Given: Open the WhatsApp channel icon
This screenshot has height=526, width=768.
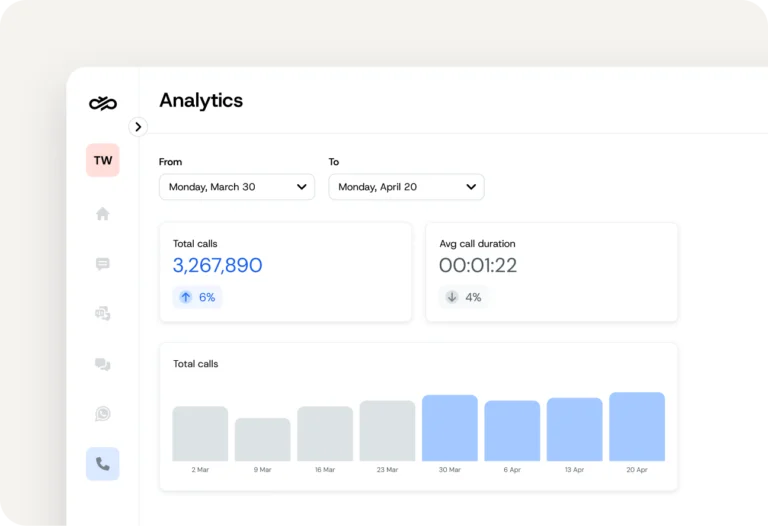Looking at the screenshot, I should (x=102, y=414).
